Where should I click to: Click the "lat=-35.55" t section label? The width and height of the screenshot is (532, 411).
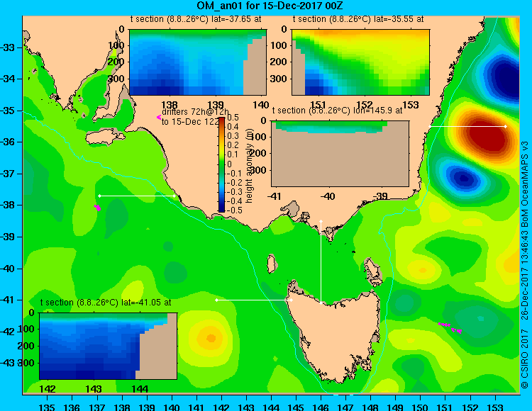pos(358,19)
